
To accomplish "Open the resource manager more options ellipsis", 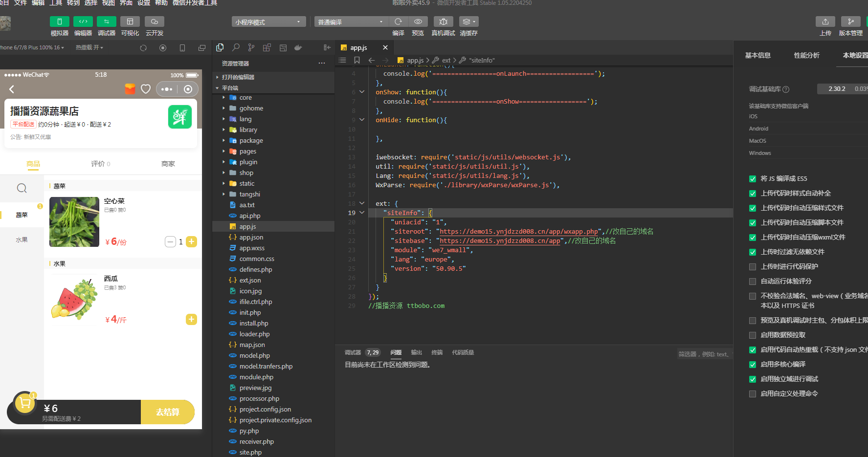I will coord(321,63).
